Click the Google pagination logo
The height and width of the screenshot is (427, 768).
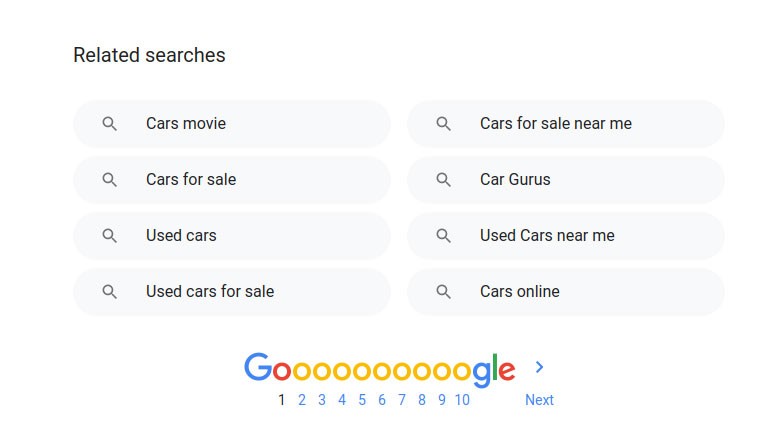click(x=380, y=369)
